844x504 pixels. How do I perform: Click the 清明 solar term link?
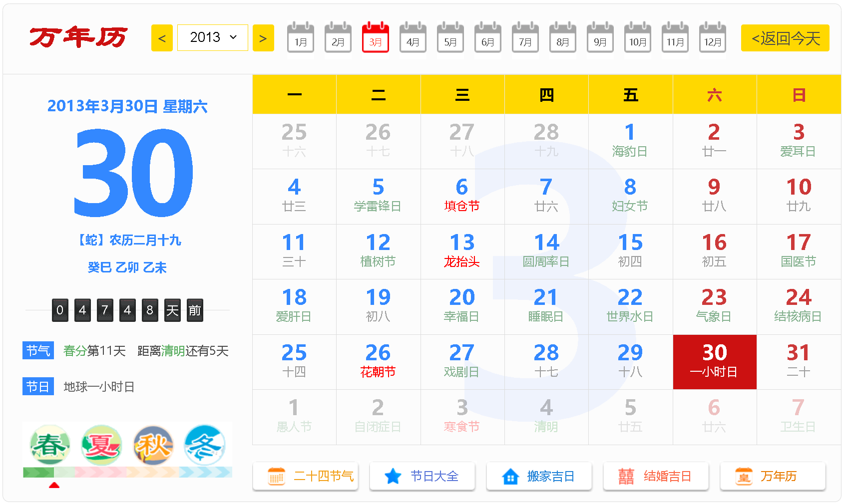(173, 351)
